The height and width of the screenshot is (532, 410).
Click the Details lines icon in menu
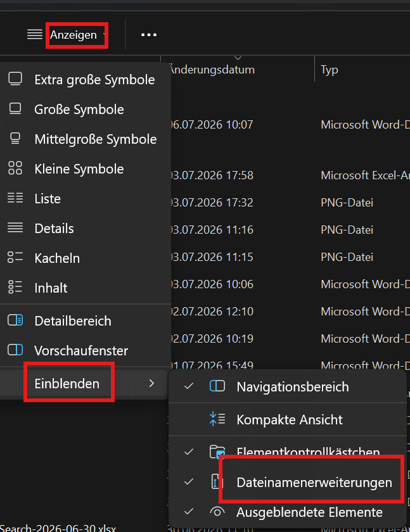point(15,227)
